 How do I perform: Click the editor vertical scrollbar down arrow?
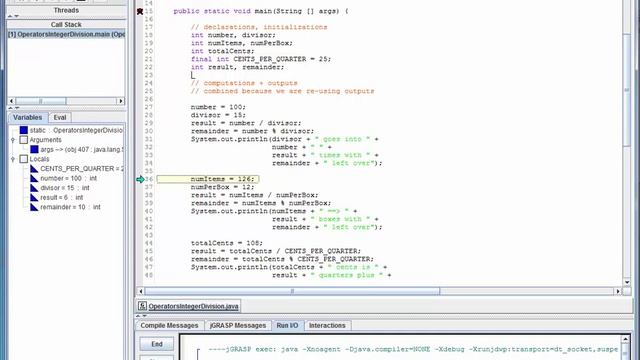(627, 282)
